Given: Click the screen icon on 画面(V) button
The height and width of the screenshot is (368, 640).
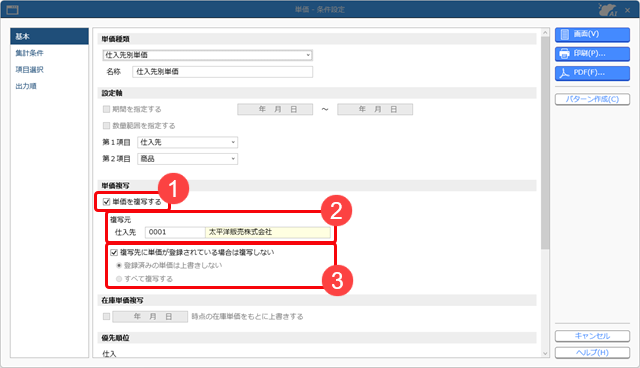Looking at the screenshot, I should click(564, 34).
